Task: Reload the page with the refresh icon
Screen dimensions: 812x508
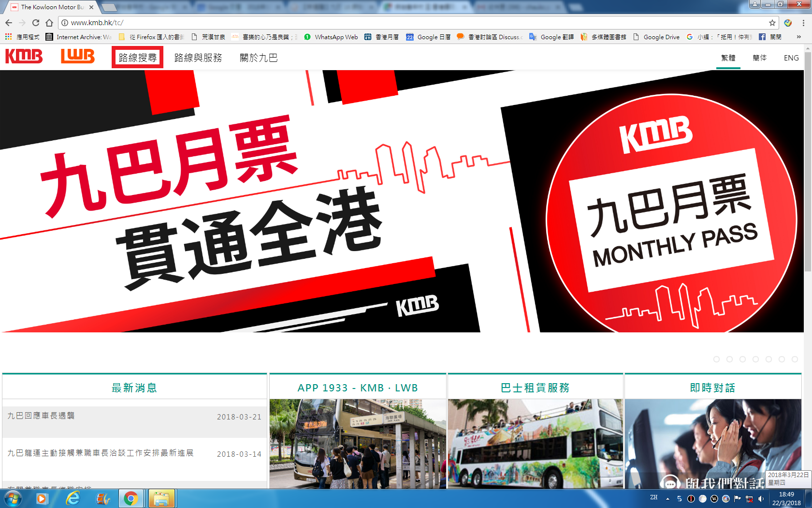Action: [x=36, y=23]
